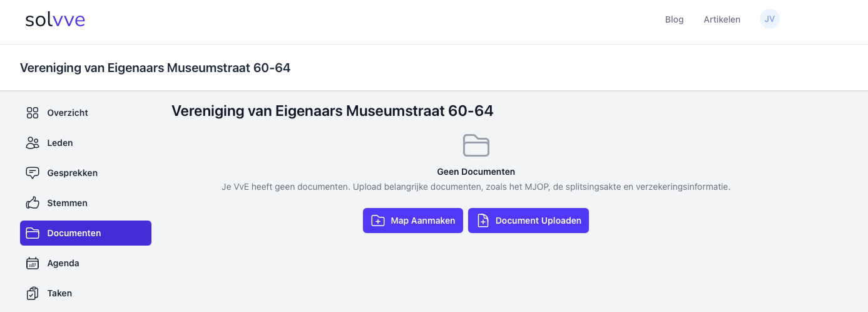868x312 pixels.
Task: Click the Stemmen thumbs-up icon
Action: click(33, 203)
